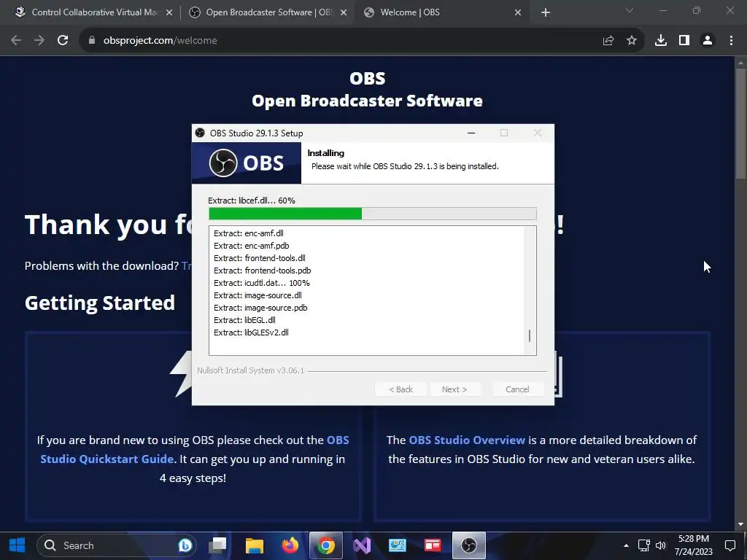The height and width of the screenshot is (560, 747).
Task: Click the taskbar Search box
Action: [x=117, y=545]
